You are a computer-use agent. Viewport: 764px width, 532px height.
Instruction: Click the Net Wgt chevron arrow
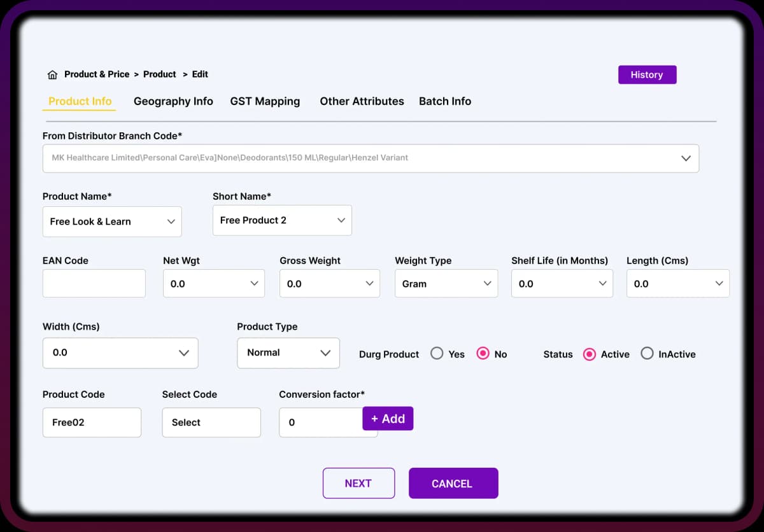(x=255, y=284)
